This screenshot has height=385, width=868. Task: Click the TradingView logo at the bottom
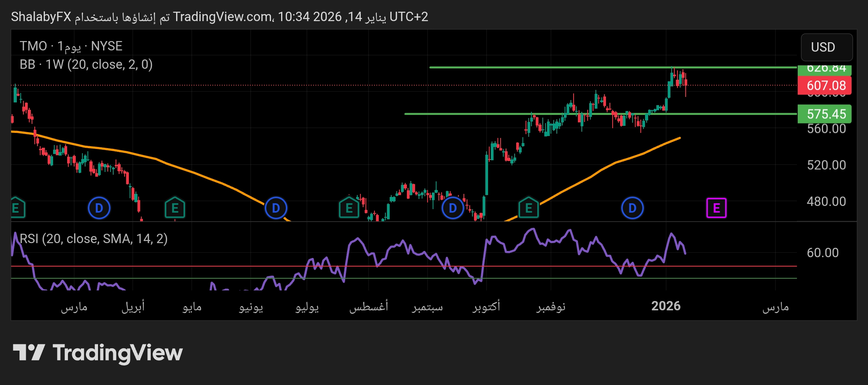98,353
